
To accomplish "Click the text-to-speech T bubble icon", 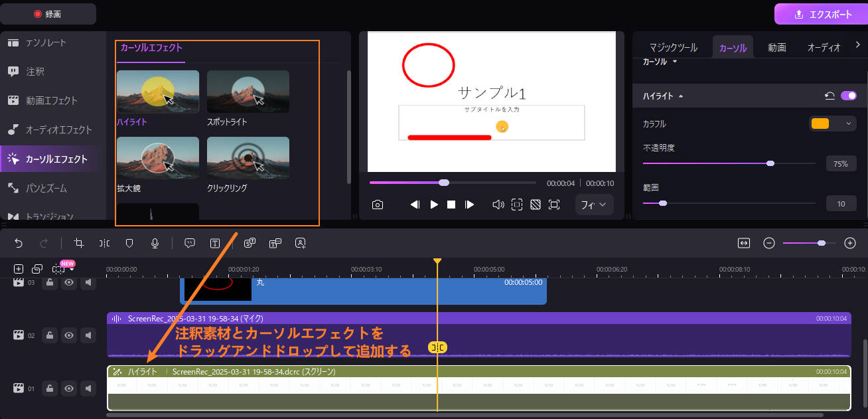I will (x=275, y=243).
